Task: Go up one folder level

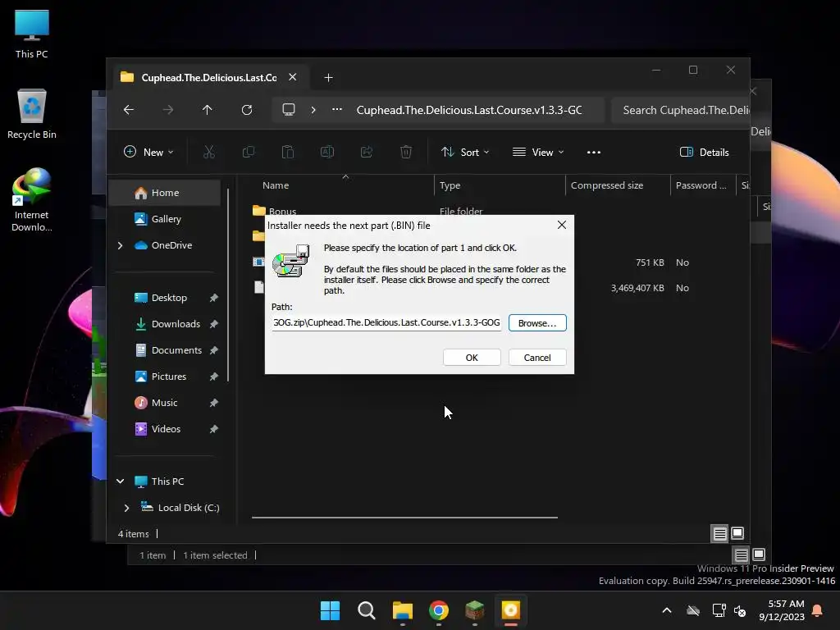Action: click(208, 110)
